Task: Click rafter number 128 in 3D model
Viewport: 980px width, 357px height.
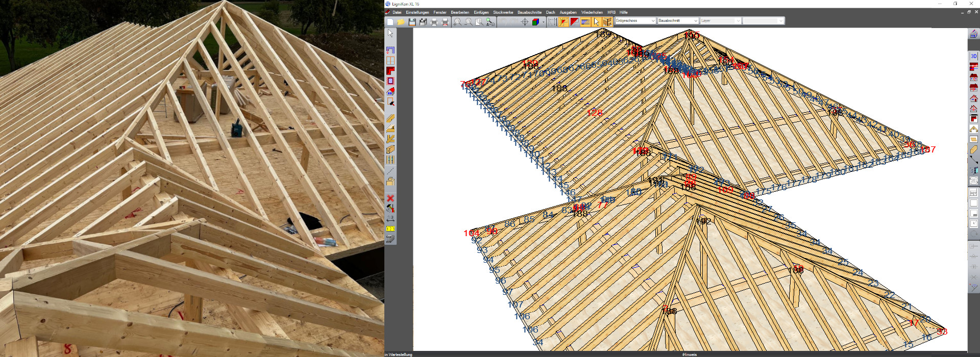Action: click(594, 113)
